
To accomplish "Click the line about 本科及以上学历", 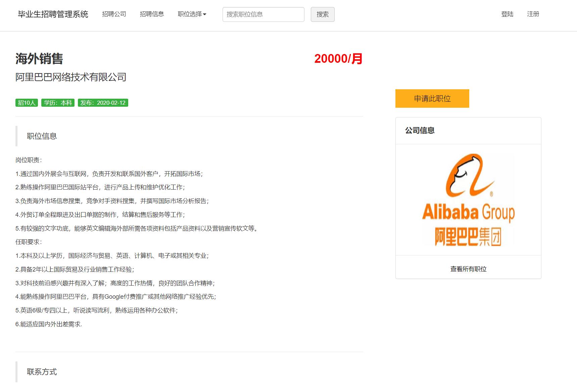I will pyautogui.click(x=112, y=256).
